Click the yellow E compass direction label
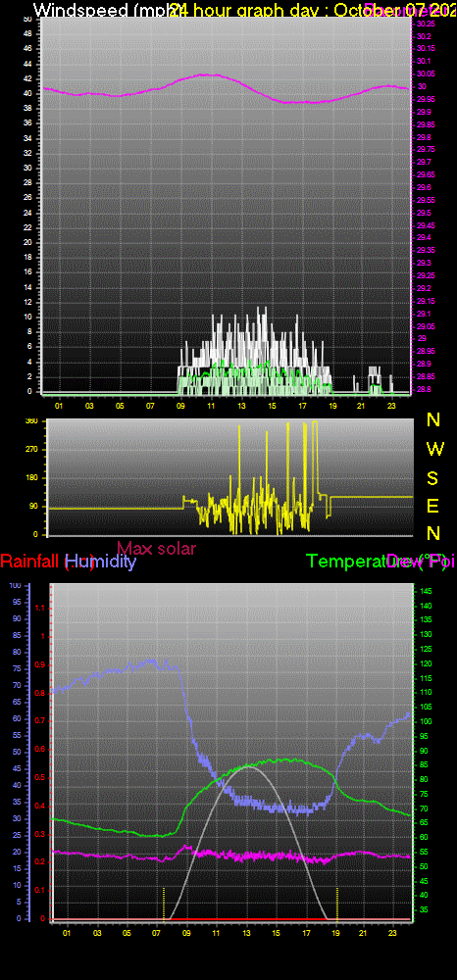Screen dimensions: 457x980 tap(432, 507)
